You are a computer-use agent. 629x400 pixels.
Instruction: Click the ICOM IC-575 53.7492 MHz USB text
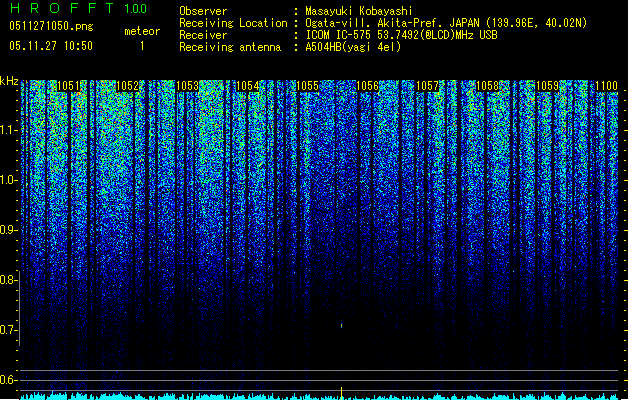coord(402,35)
